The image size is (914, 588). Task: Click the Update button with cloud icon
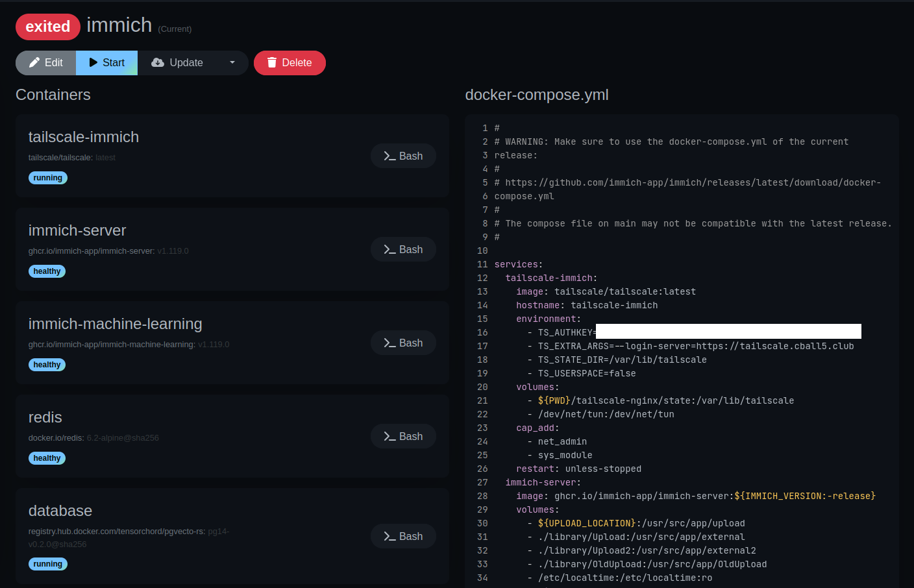point(177,63)
